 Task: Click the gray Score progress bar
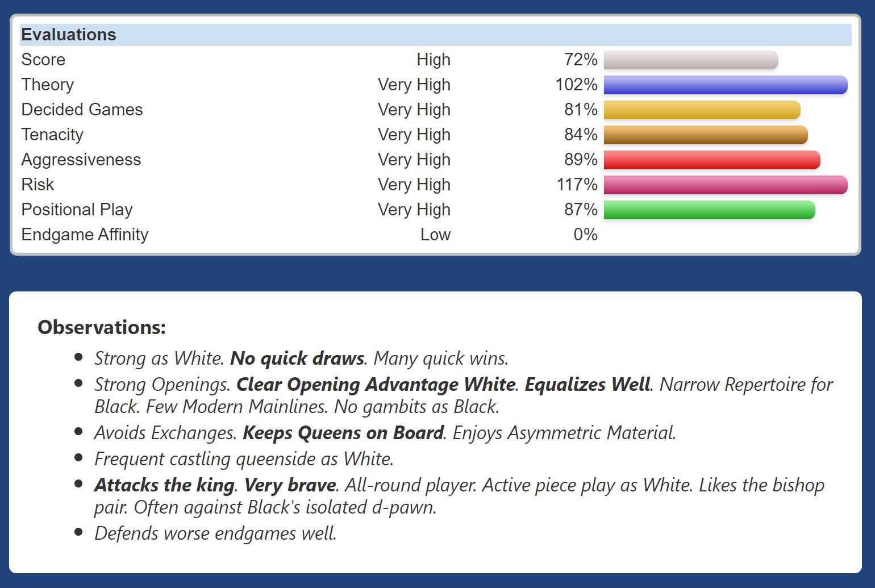point(690,60)
